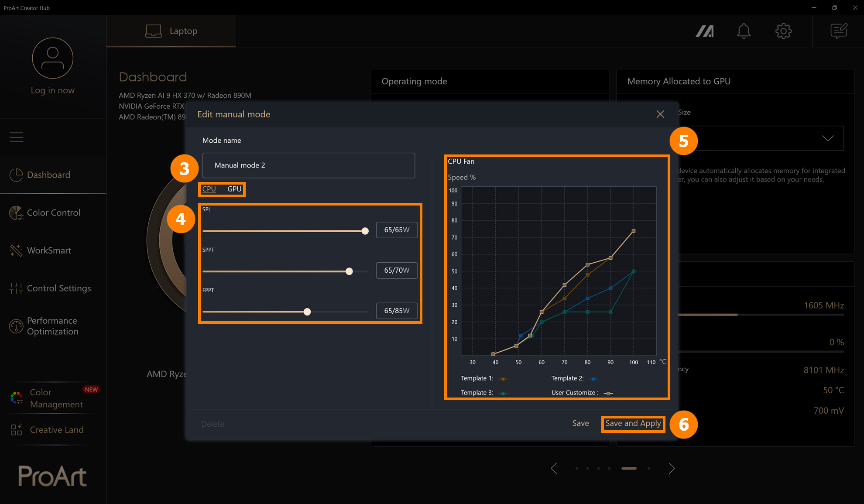Select the fifth page indicator dash

click(629, 468)
